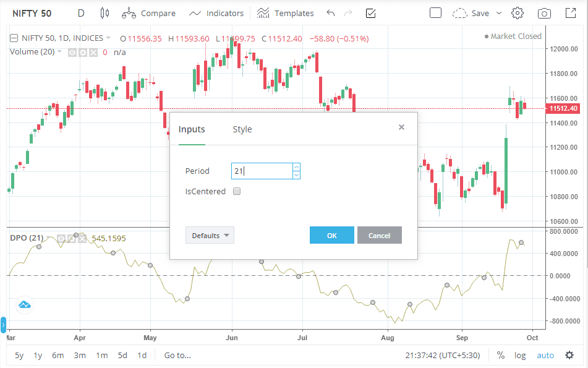Open DPO indicator settings gear
This screenshot has height=368, width=588.
[x=72, y=239]
